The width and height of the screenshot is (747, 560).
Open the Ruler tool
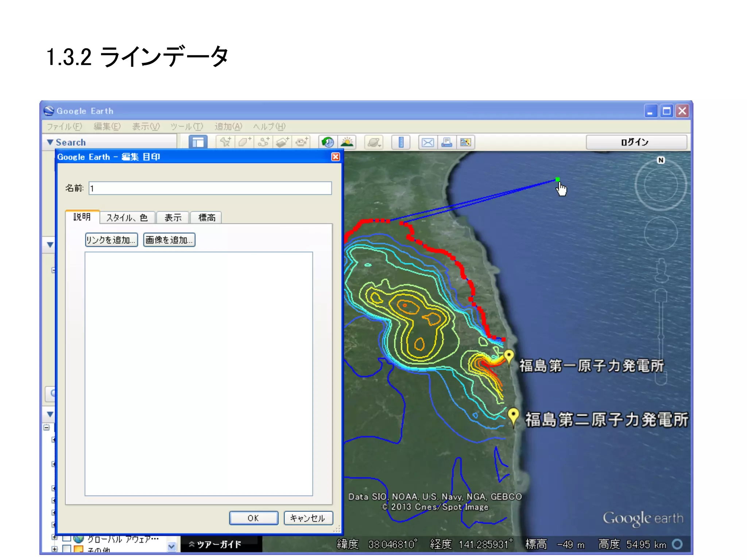tap(401, 142)
